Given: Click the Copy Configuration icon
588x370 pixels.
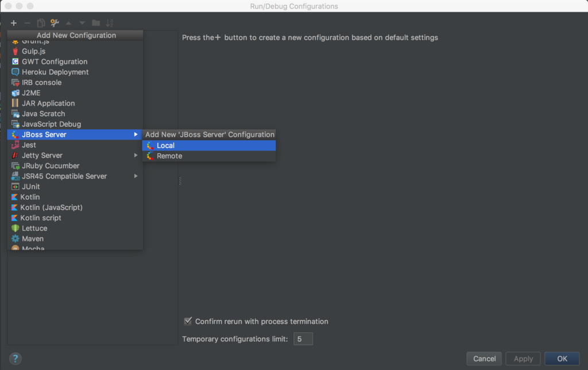Looking at the screenshot, I should click(x=41, y=23).
